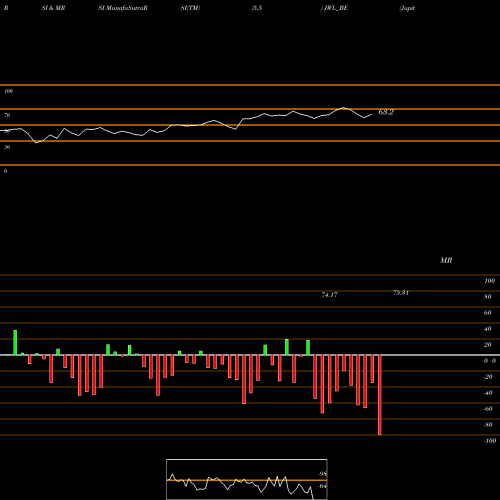
Task: Click the -100 label on MR axis
Action: [x=490, y=441]
